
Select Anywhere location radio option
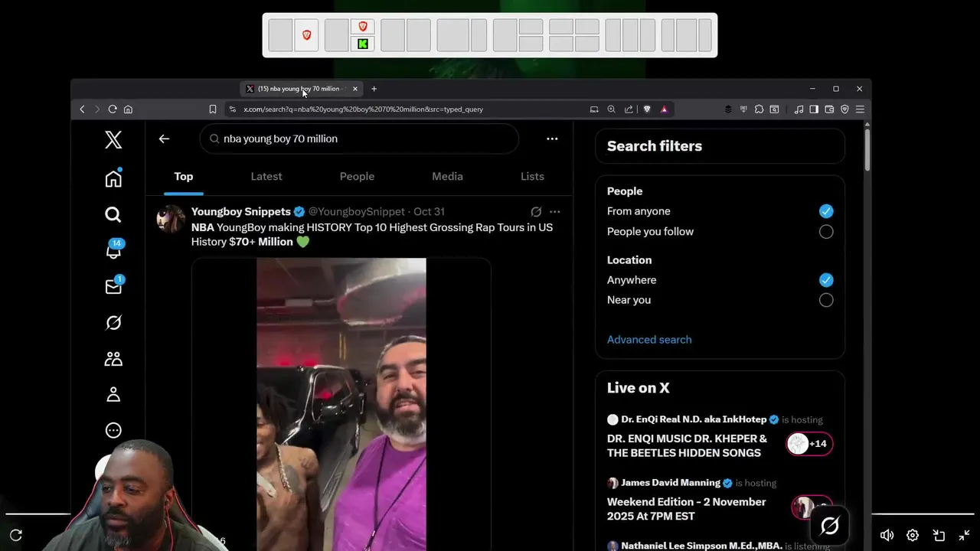click(x=826, y=280)
